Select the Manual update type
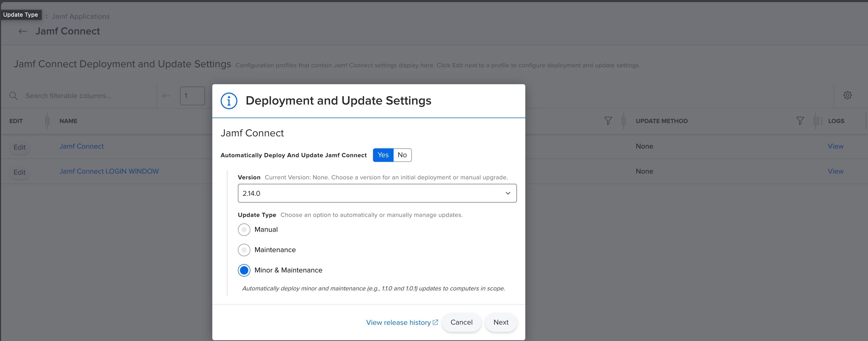Screen dimensions: 868x341 (x=244, y=230)
